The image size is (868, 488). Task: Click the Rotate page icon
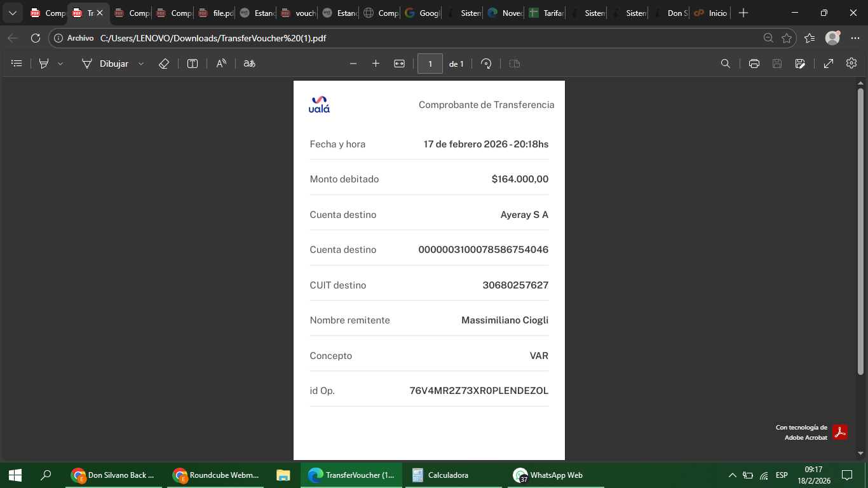click(486, 64)
